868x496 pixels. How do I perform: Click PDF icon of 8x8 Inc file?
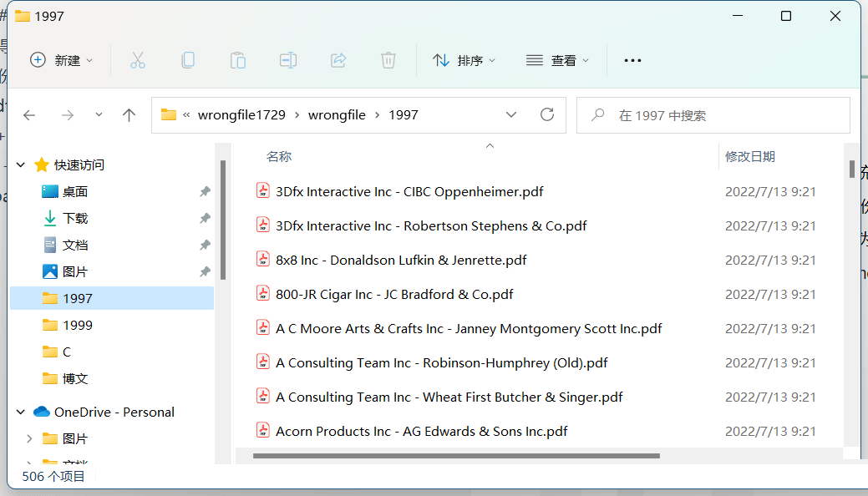click(x=263, y=259)
